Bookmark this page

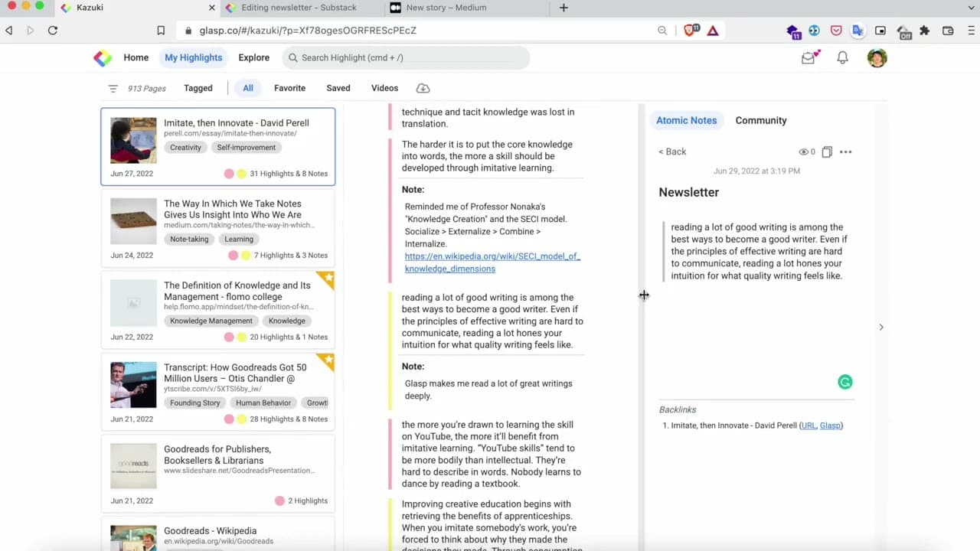click(161, 31)
